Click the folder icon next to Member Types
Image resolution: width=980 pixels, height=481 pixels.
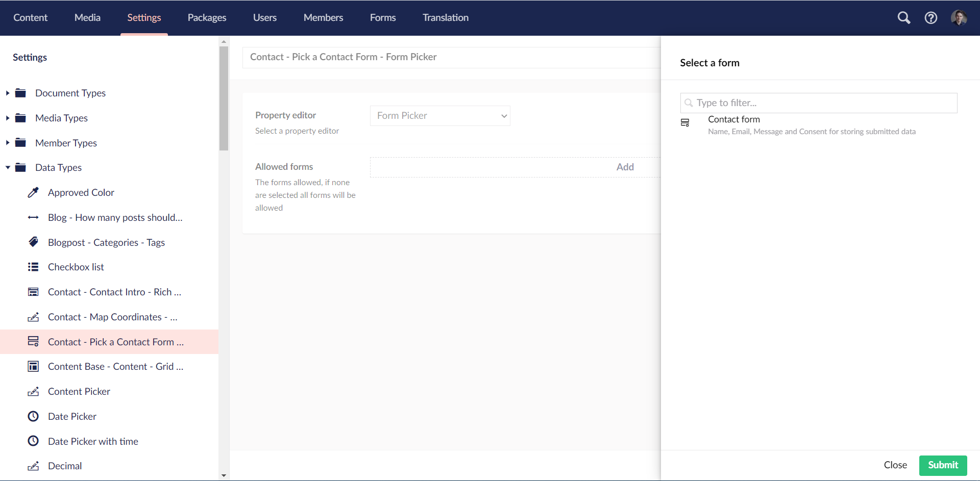tap(20, 142)
